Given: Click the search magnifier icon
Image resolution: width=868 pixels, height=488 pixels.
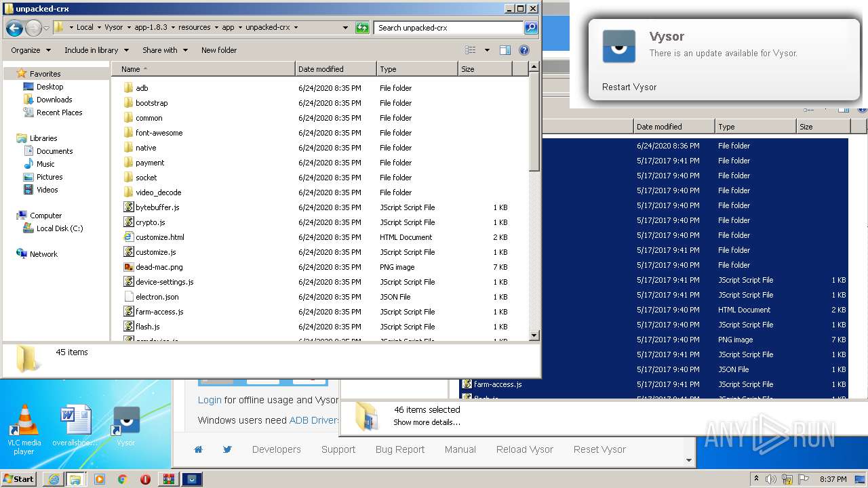Looking at the screenshot, I should coord(531,28).
